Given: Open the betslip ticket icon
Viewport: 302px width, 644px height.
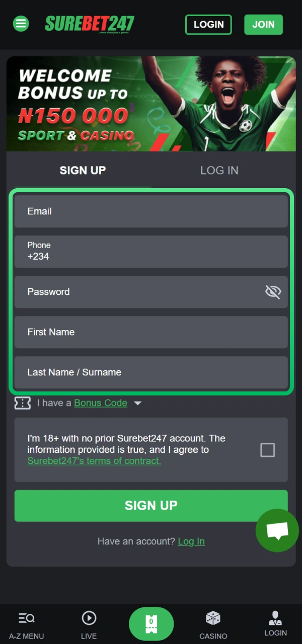Looking at the screenshot, I should coord(151,623).
